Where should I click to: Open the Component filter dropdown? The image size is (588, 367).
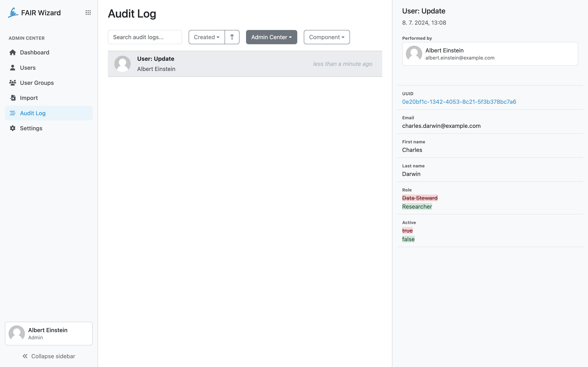326,37
